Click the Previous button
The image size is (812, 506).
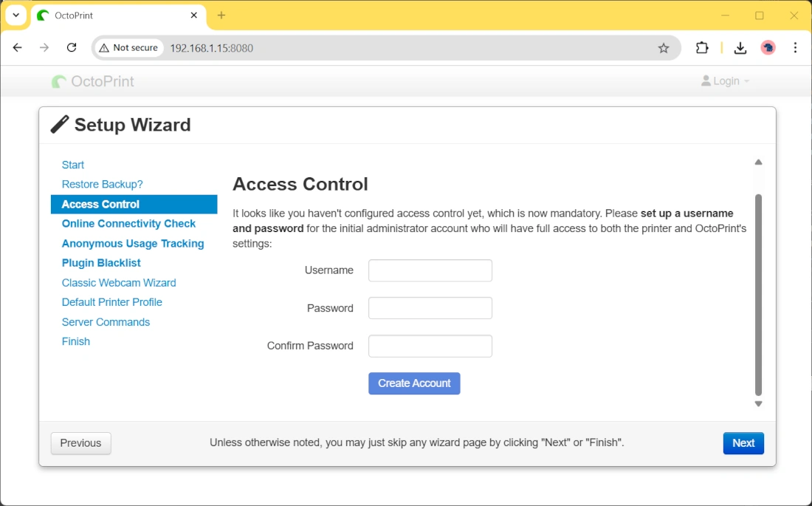(80, 443)
